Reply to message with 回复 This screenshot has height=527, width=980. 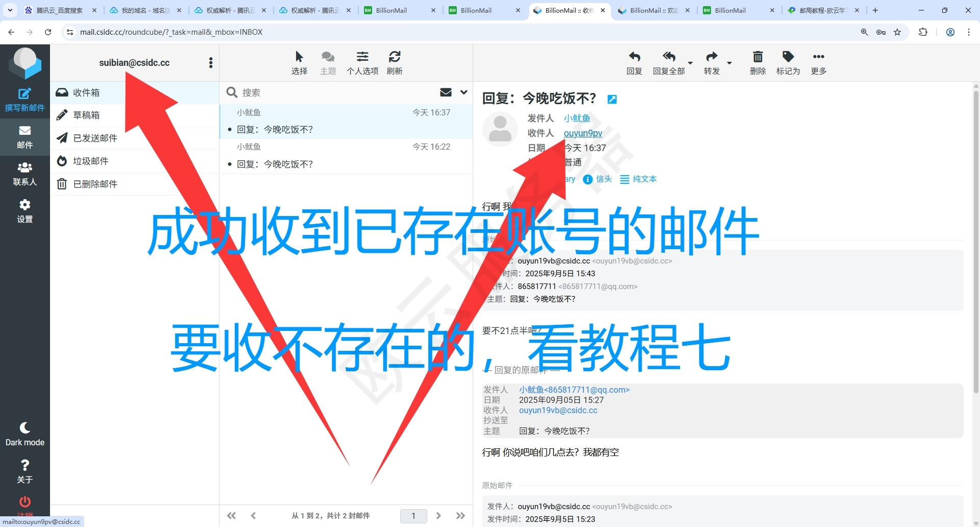click(634, 63)
